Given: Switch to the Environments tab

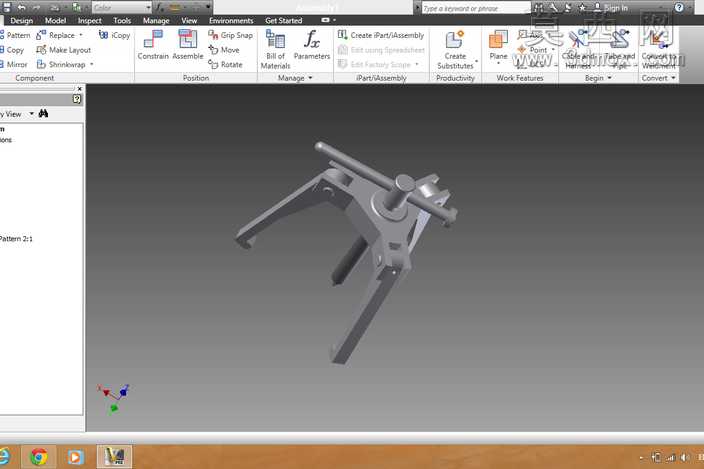Looking at the screenshot, I should click(x=231, y=21).
